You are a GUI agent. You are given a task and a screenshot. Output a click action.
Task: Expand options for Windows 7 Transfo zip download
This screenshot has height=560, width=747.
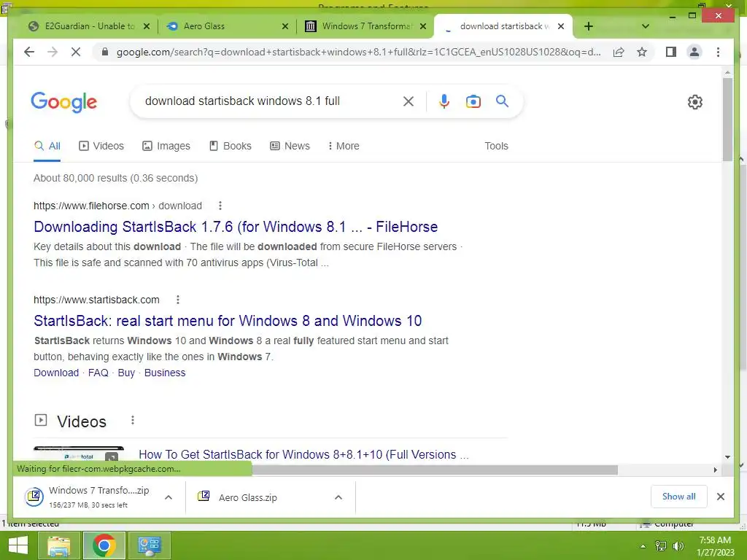coord(169,497)
